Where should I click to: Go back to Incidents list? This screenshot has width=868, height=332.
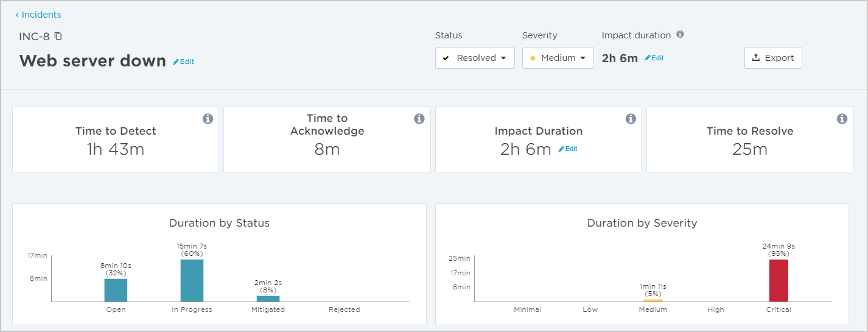(38, 15)
